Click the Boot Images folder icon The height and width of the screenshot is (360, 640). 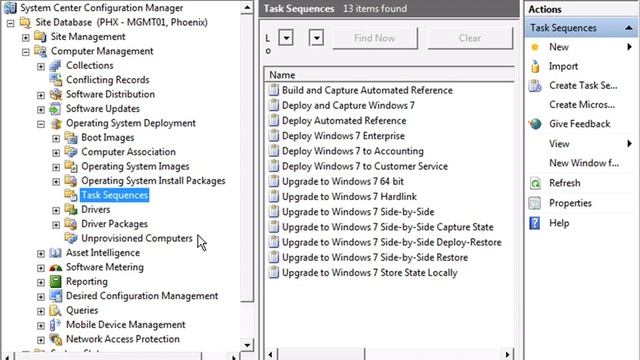(x=71, y=138)
